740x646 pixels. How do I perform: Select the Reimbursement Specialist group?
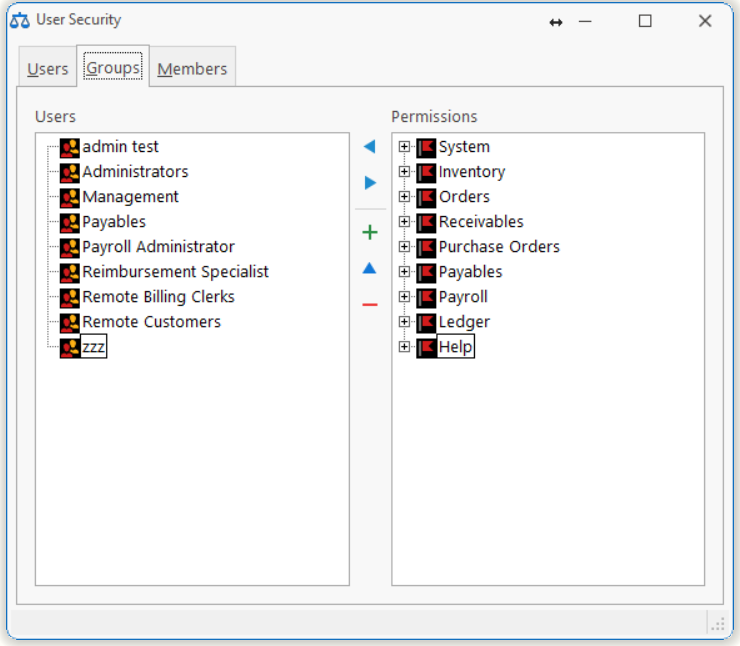point(175,272)
